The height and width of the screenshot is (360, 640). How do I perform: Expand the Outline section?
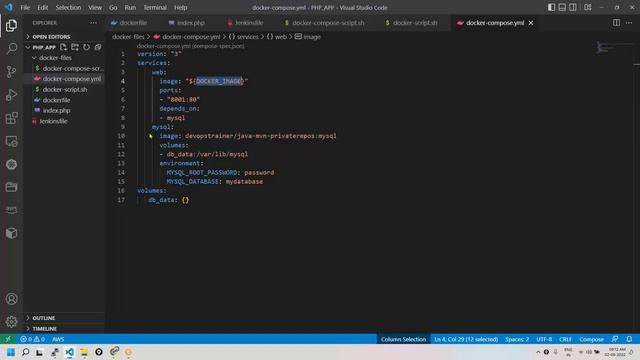pyautogui.click(x=44, y=318)
